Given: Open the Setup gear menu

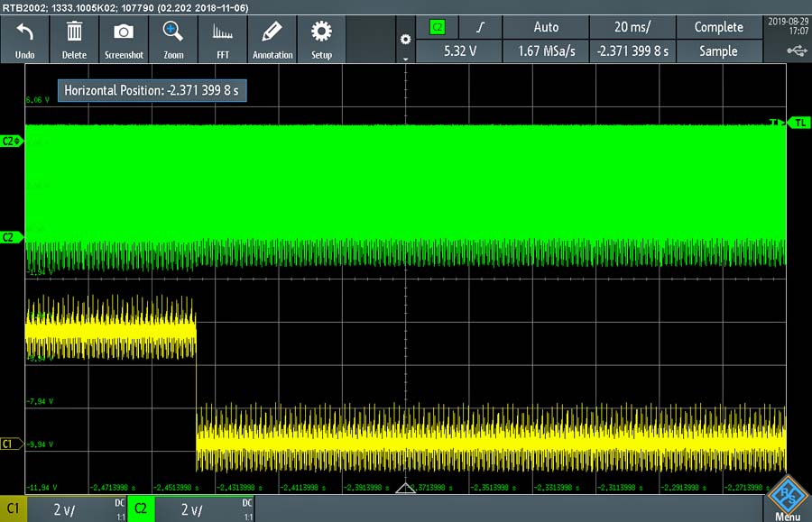Looking at the screenshot, I should [321, 32].
